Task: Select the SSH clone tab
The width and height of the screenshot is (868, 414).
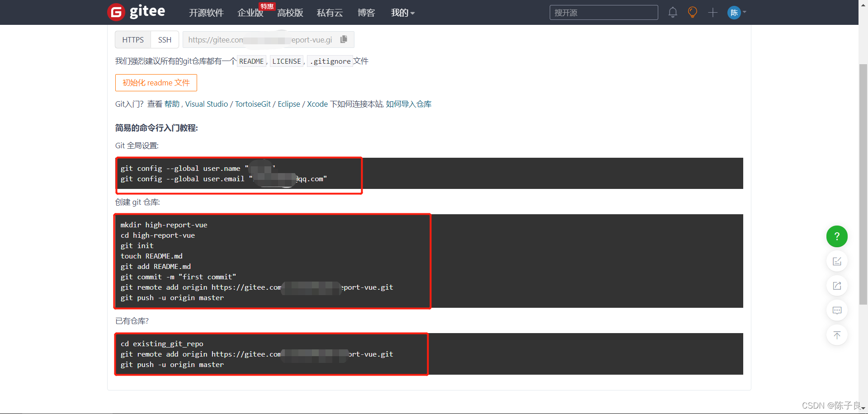Action: click(165, 40)
